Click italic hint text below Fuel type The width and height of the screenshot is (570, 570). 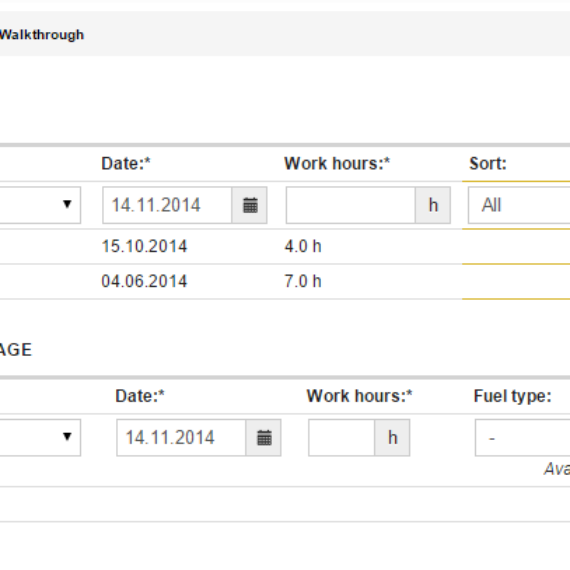557,469
